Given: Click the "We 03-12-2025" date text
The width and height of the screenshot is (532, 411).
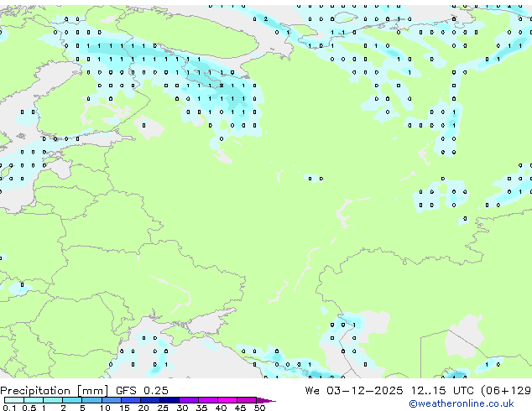Looking at the screenshot, I should (x=354, y=390).
